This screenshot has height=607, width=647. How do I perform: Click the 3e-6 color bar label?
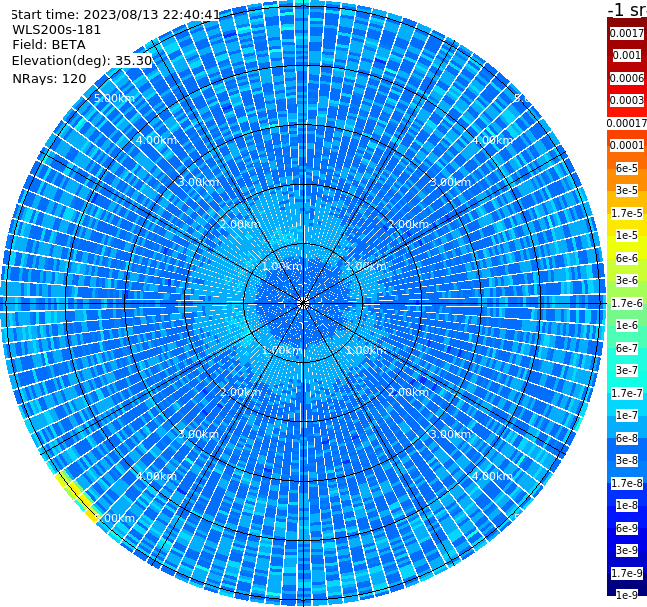point(627,280)
